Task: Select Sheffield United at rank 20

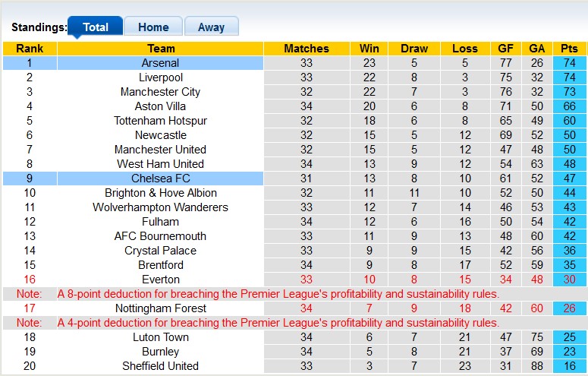Action: (160, 366)
